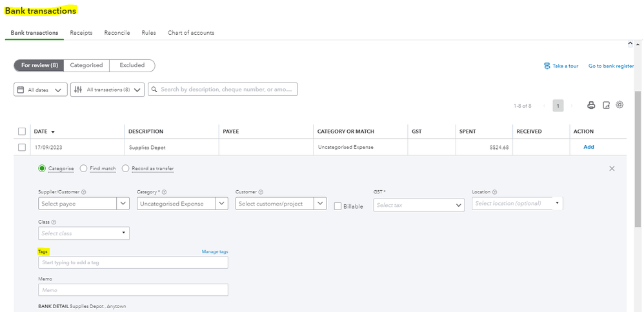The image size is (644, 312).
Task: Open the All dates filter dropdown
Action: [40, 90]
